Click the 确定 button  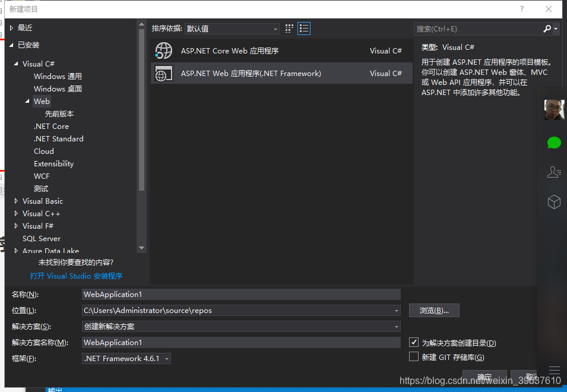[484, 377]
